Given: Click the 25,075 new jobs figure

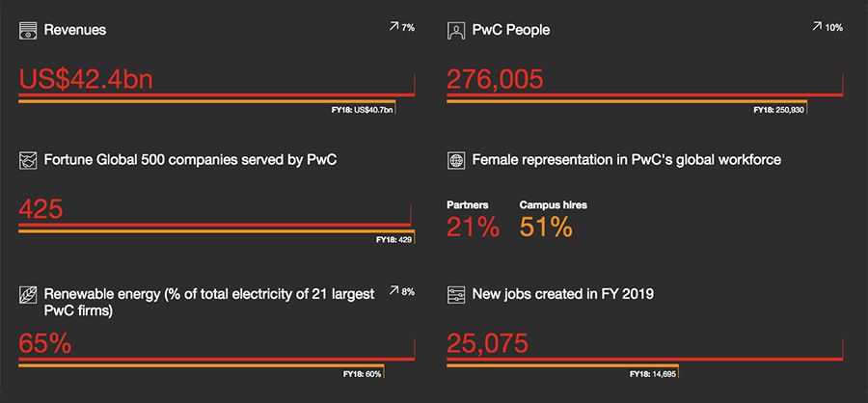Looking at the screenshot, I should coord(487,344).
